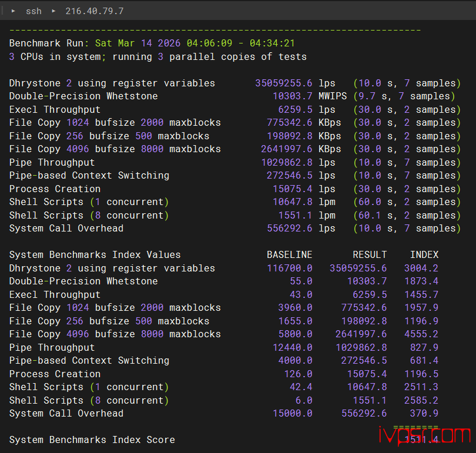Click the INDEX column header
The image size is (476, 453).
pyautogui.click(x=424, y=255)
